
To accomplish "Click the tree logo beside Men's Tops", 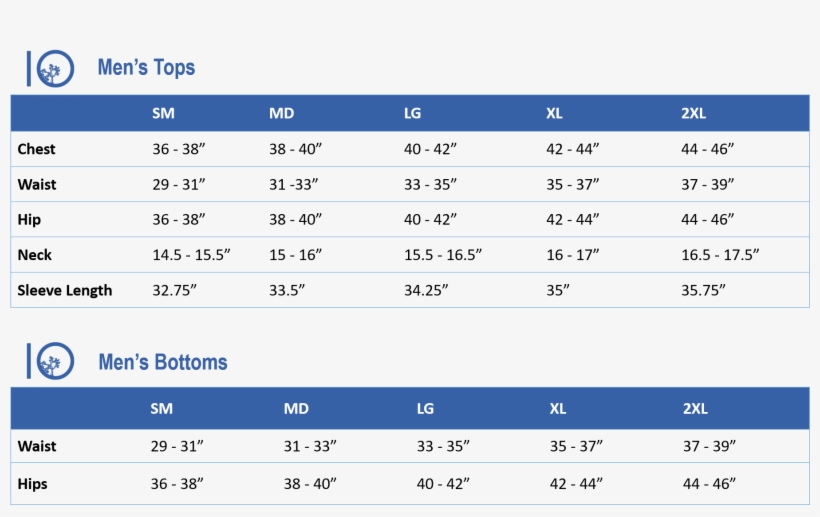I will point(55,68).
